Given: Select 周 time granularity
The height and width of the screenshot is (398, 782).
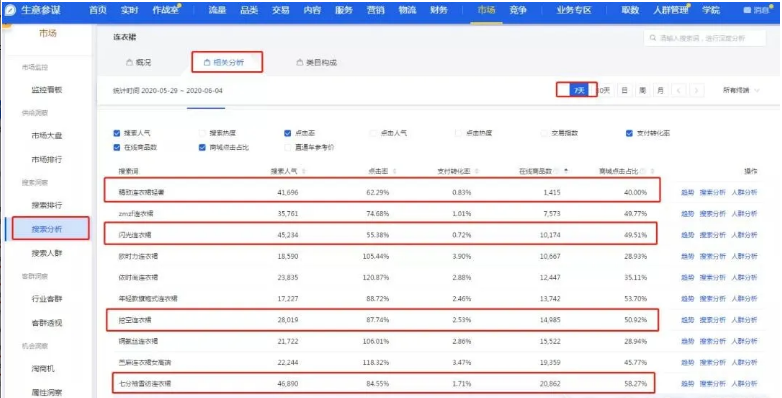Looking at the screenshot, I should [642, 90].
